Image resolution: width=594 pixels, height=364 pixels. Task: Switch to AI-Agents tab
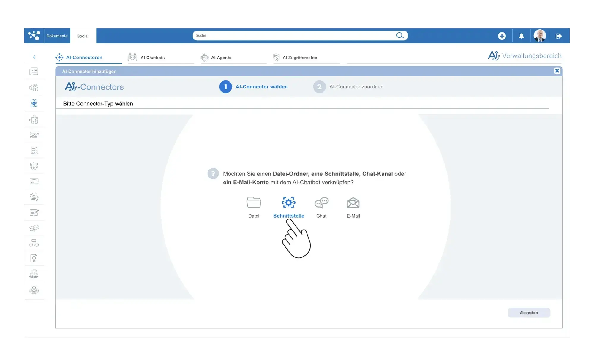click(221, 58)
